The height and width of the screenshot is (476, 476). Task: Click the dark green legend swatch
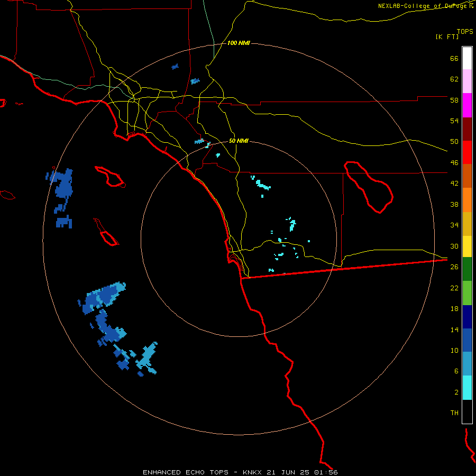pyautogui.click(x=467, y=269)
